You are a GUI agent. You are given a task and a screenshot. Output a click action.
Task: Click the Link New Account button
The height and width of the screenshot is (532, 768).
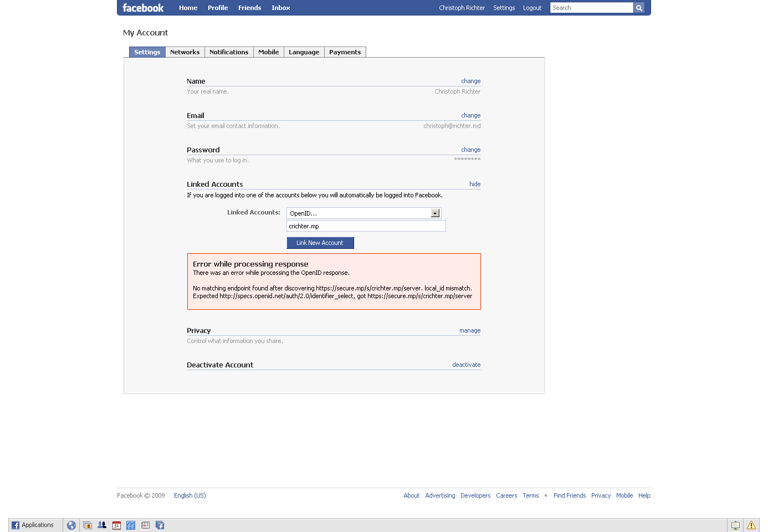click(320, 243)
